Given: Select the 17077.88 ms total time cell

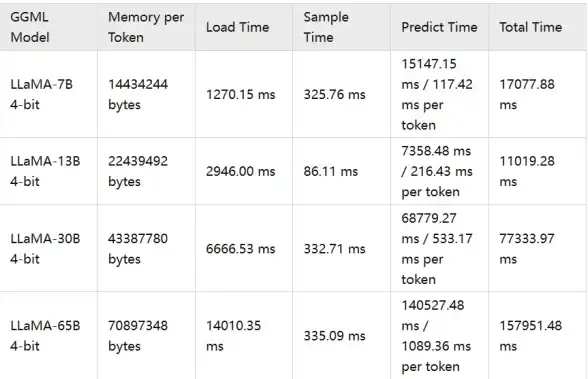Looking at the screenshot, I should tap(537, 94).
